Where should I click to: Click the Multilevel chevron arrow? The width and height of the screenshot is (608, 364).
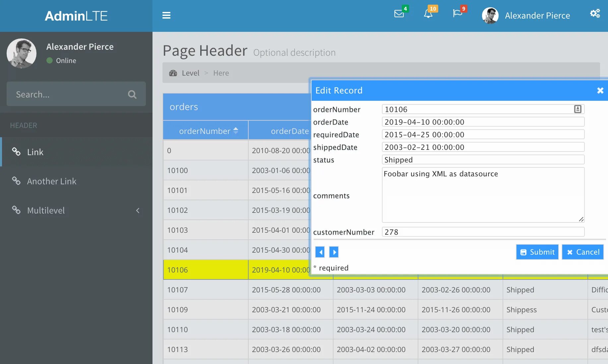138,211
